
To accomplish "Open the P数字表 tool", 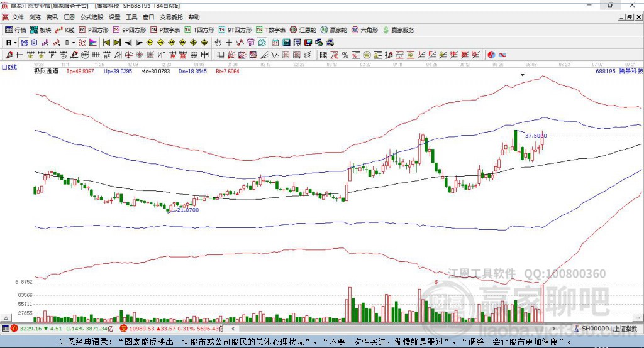I will pyautogui.click(x=165, y=30).
